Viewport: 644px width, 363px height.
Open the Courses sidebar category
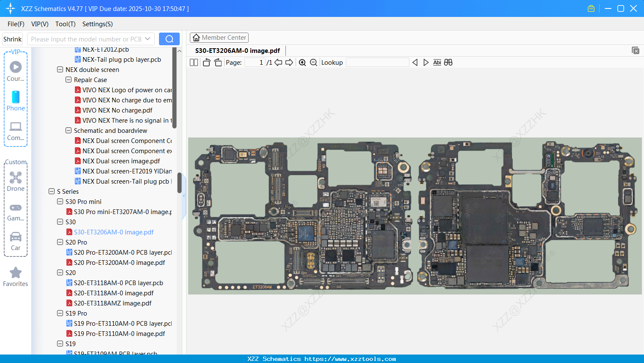16,71
